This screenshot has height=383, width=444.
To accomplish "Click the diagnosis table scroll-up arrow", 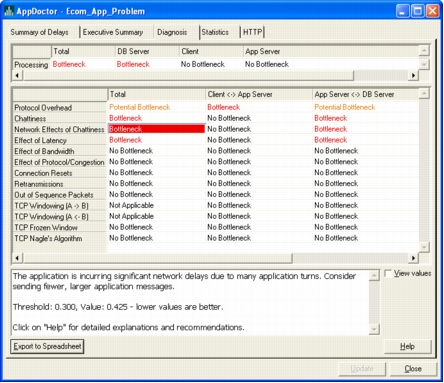I will [x=424, y=93].
